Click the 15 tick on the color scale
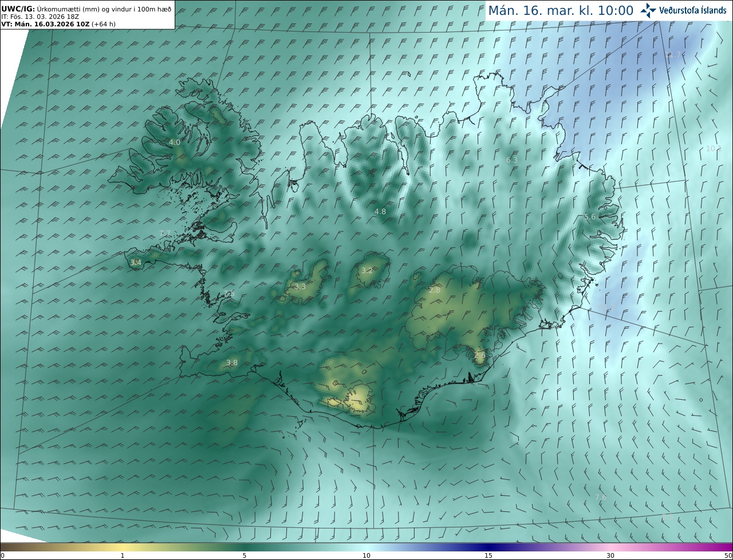 pyautogui.click(x=488, y=555)
